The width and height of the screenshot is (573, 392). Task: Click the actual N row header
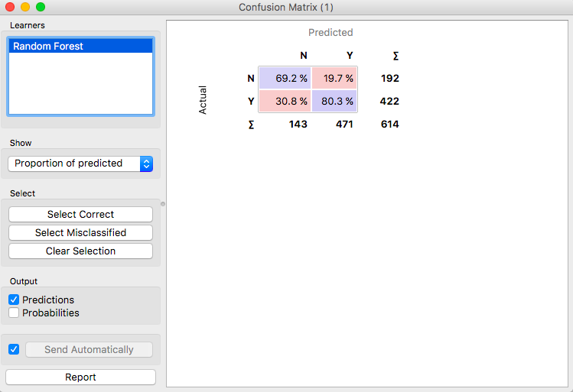[x=251, y=79]
